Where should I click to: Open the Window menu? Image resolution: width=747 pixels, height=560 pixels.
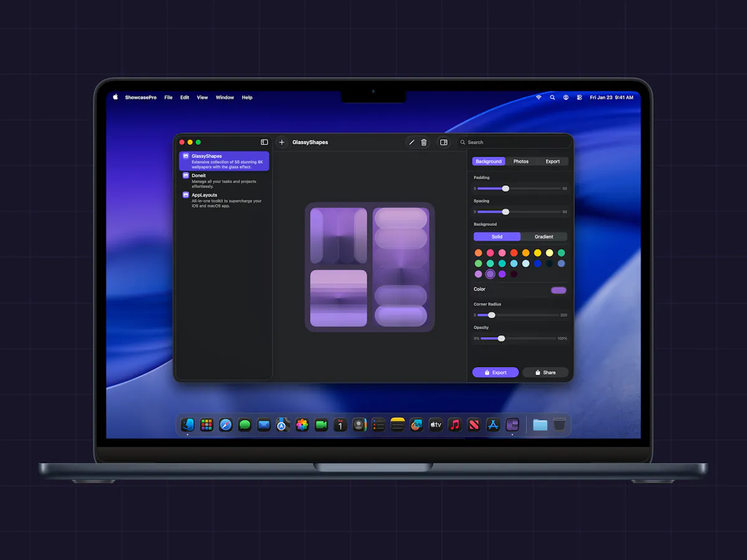(225, 98)
